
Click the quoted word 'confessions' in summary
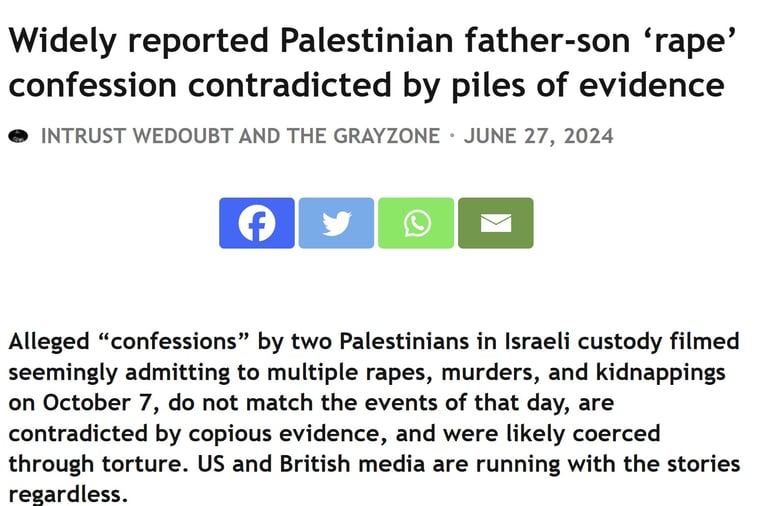[x=175, y=341]
